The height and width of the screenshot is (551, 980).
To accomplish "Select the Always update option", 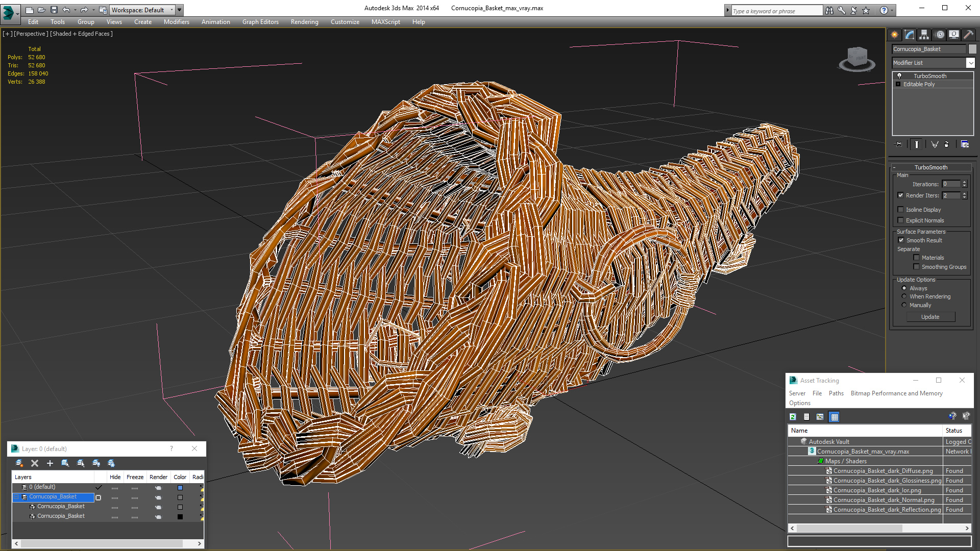I will 904,288.
